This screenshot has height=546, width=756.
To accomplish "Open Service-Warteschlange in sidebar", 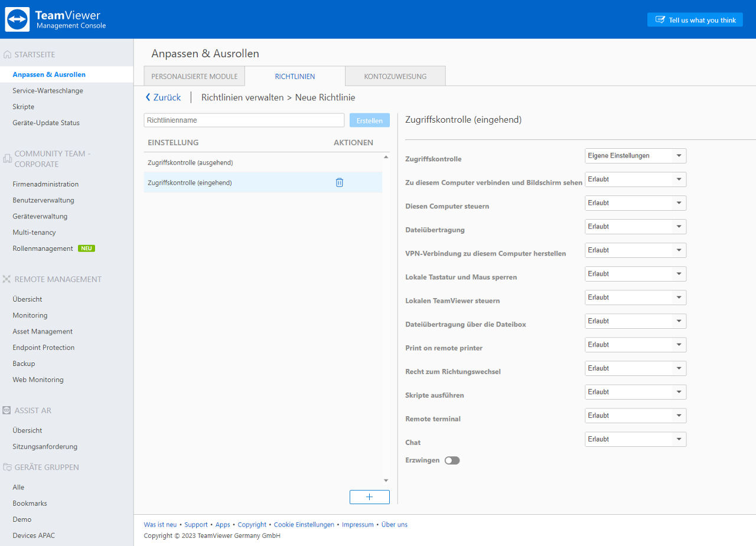I will [x=48, y=91].
